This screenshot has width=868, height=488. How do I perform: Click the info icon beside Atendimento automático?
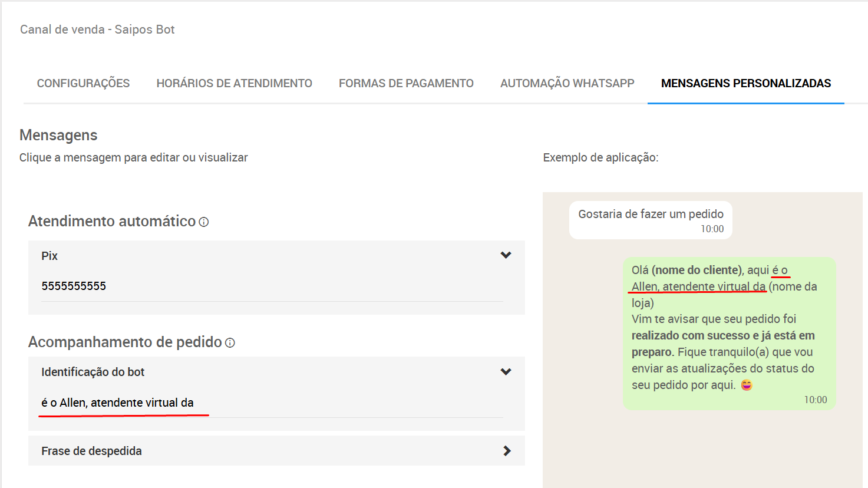click(204, 222)
